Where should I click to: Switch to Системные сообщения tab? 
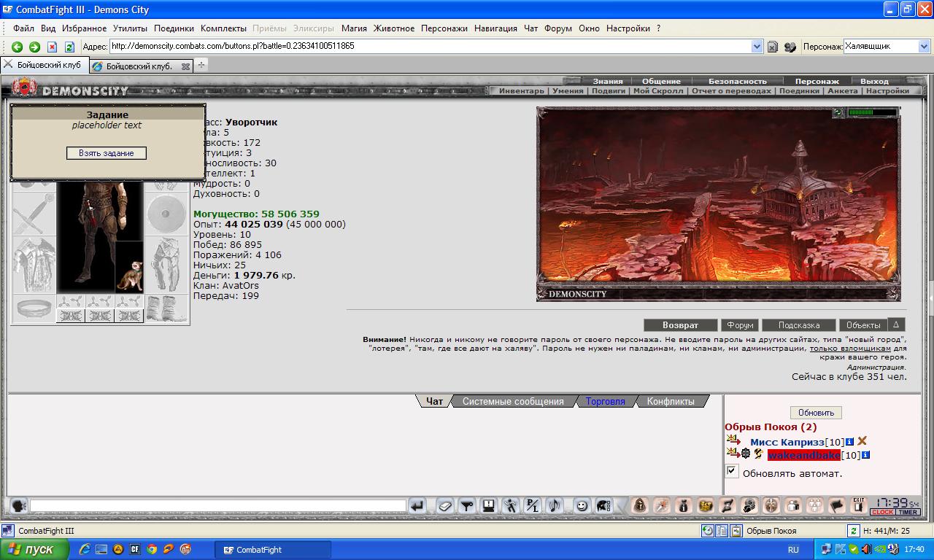pyautogui.click(x=513, y=401)
